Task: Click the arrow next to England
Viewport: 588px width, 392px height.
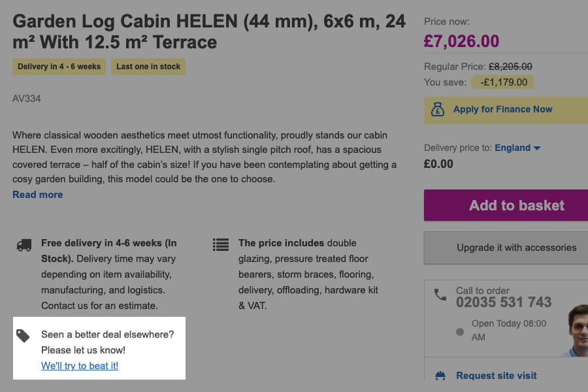Action: click(x=537, y=148)
